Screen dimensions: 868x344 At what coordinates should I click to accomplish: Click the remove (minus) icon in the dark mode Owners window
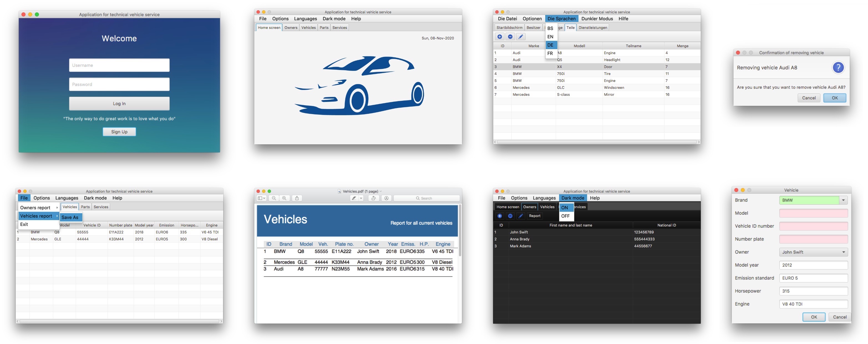[510, 216]
